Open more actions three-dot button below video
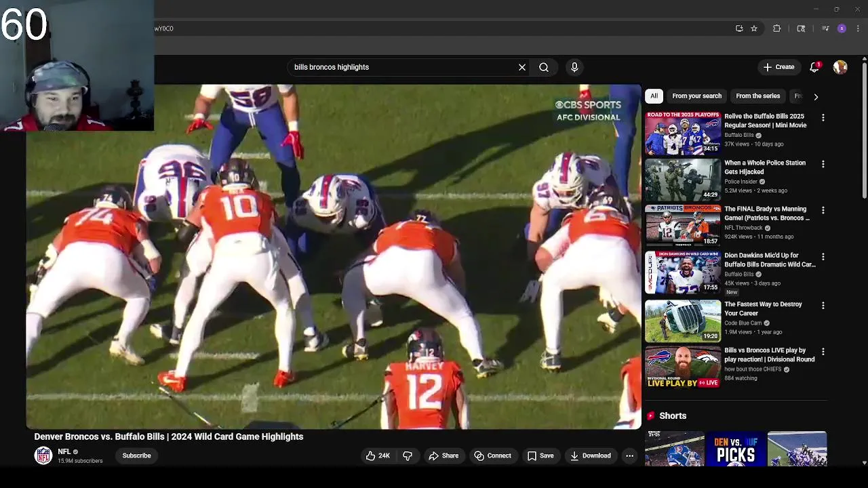 [x=629, y=455]
